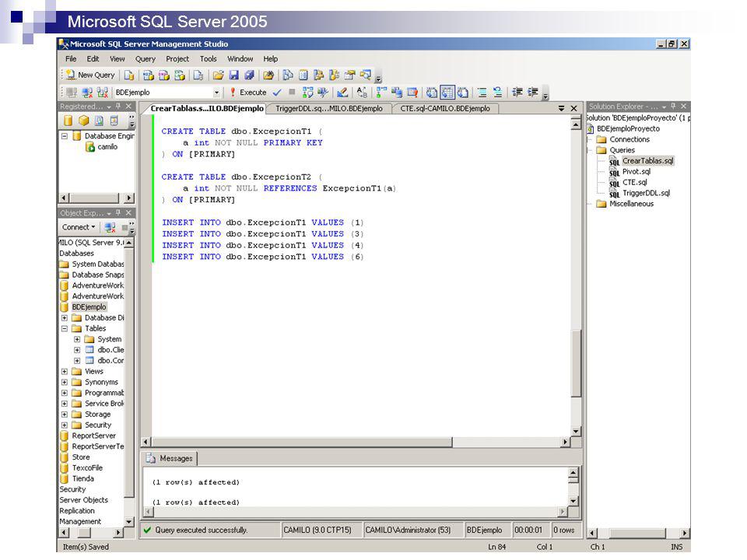Screen dimensions: 747x560
Task: Pin the Solution Explorer panel
Action: click(673, 107)
